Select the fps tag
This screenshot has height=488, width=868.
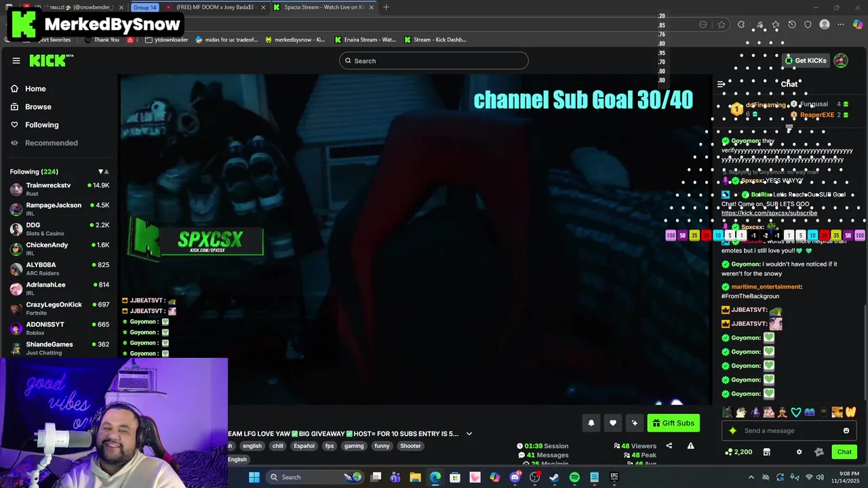click(x=330, y=446)
